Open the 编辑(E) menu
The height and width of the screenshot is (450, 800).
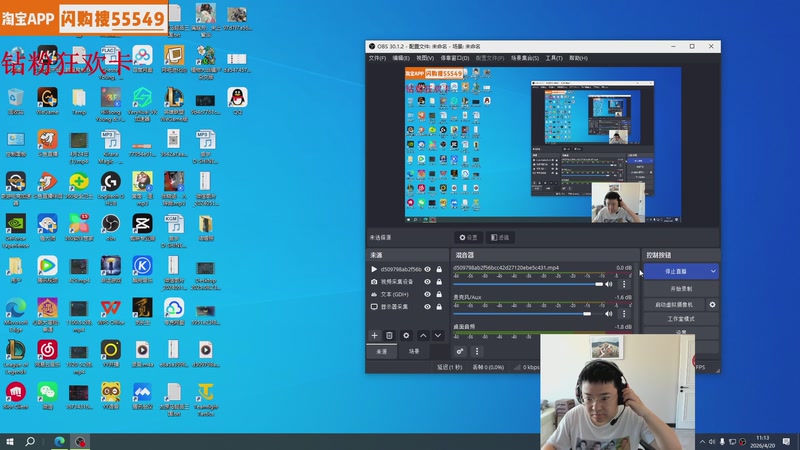401,58
